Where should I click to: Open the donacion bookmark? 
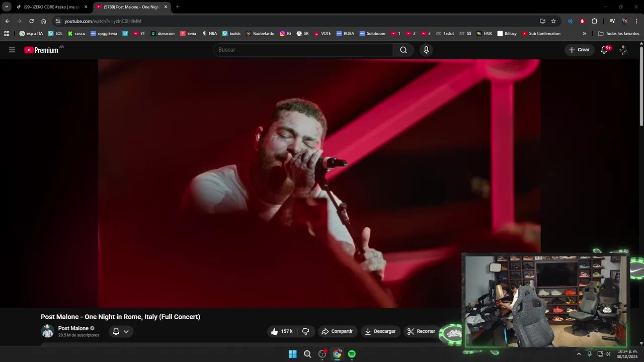pyautogui.click(x=163, y=34)
